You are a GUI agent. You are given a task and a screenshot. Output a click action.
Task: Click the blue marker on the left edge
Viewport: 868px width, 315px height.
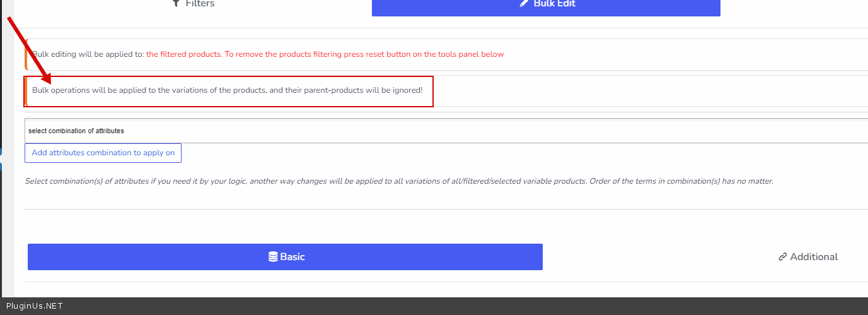coord(1,158)
